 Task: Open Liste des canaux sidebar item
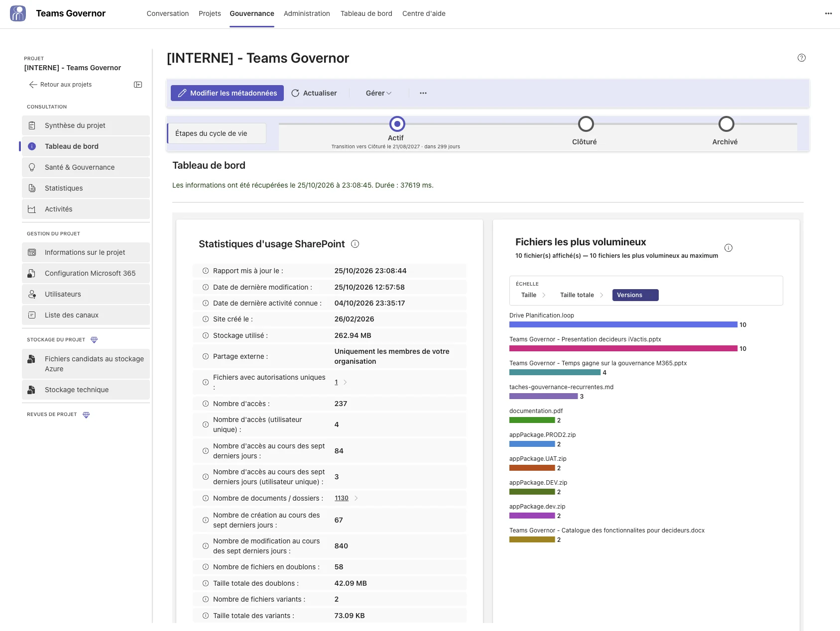86,315
